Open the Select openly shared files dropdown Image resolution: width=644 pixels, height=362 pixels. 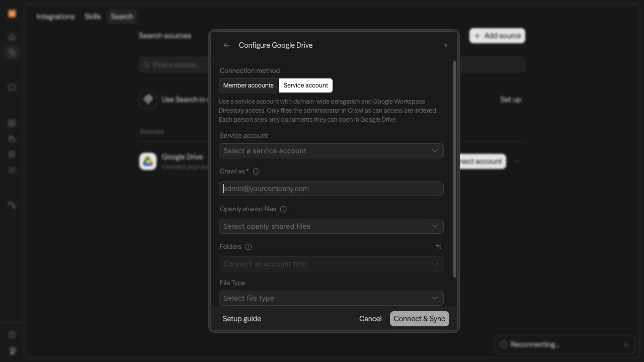tap(331, 226)
